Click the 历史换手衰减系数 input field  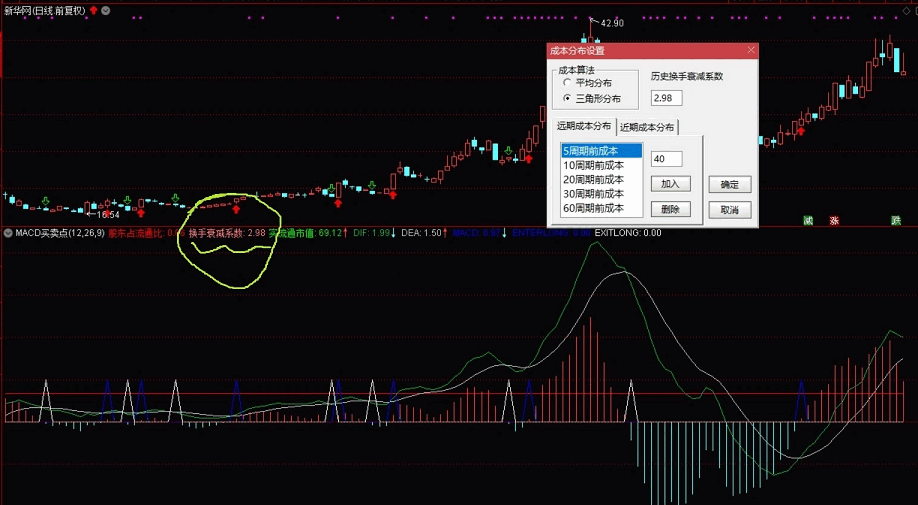[666, 98]
